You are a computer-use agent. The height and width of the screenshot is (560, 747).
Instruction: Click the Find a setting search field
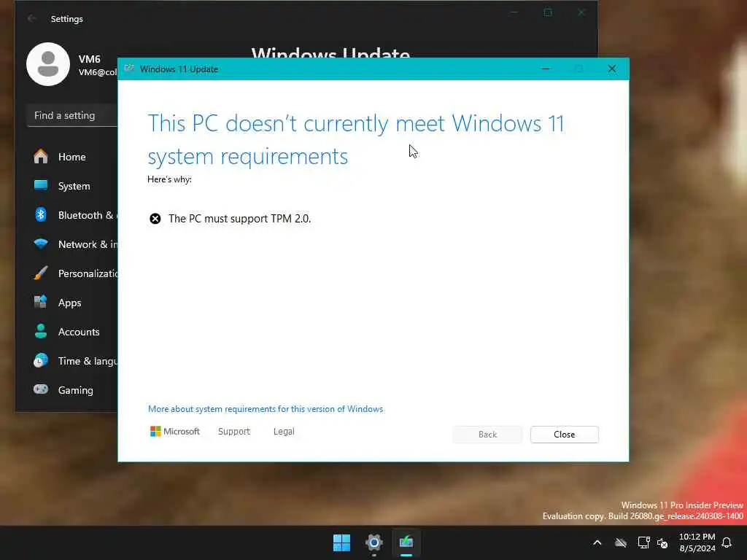click(72, 115)
